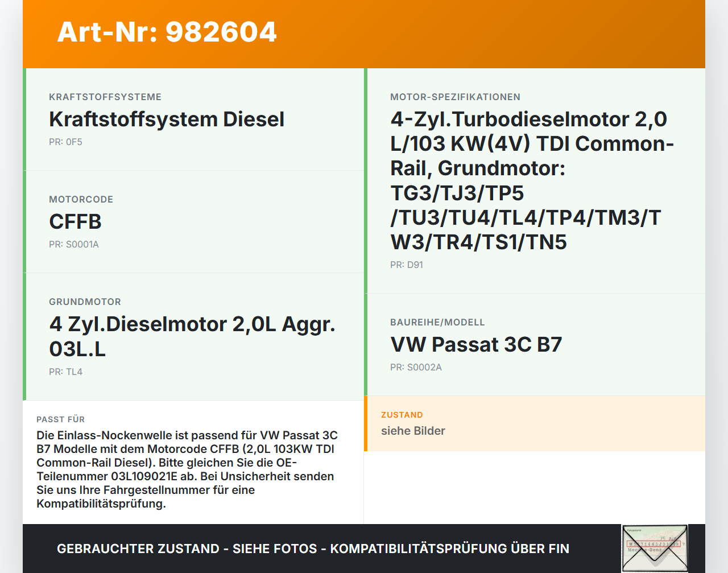Click the Art-Nr: 982604 heading
Viewport: 728px width, 573px height.
point(167,32)
